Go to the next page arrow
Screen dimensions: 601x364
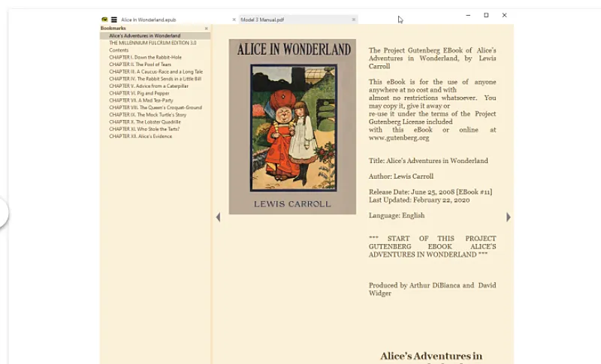click(x=509, y=217)
